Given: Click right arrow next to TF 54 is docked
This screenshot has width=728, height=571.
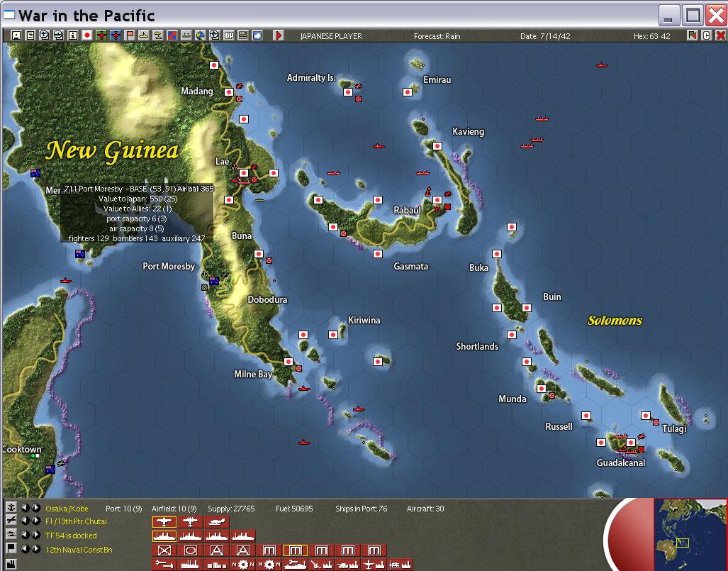Looking at the screenshot, I should [x=35, y=535].
